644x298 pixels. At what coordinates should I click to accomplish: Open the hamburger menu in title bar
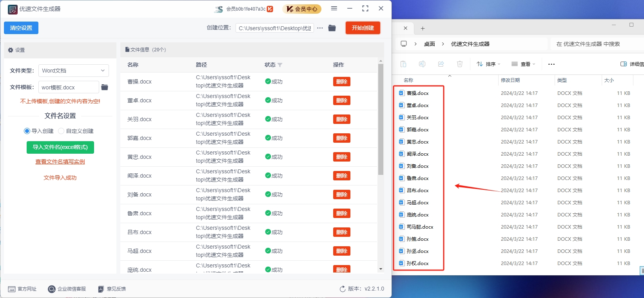tap(334, 8)
